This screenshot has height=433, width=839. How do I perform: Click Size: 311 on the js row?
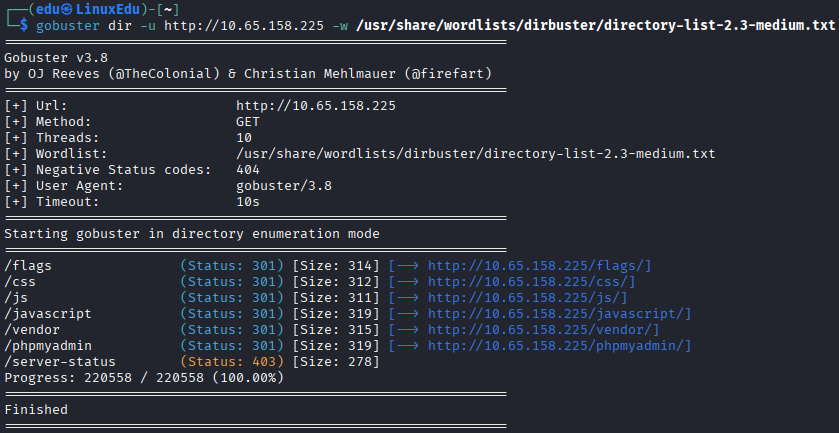[x=336, y=298]
